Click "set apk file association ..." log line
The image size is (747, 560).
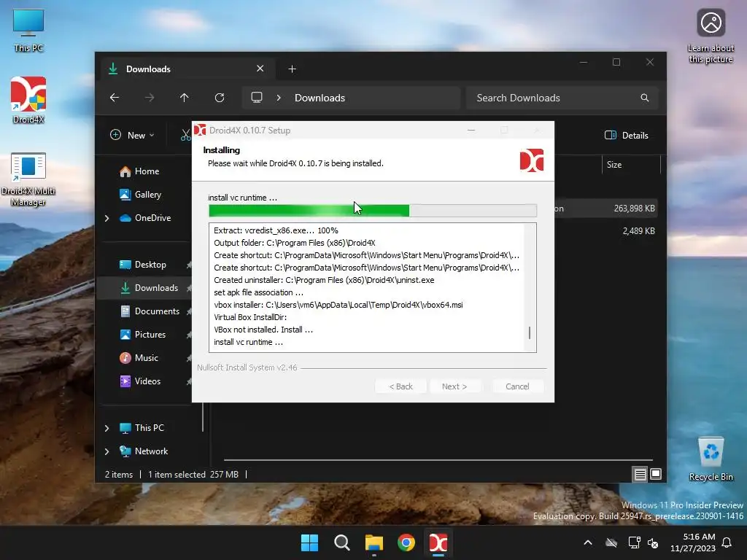pyautogui.click(x=259, y=292)
